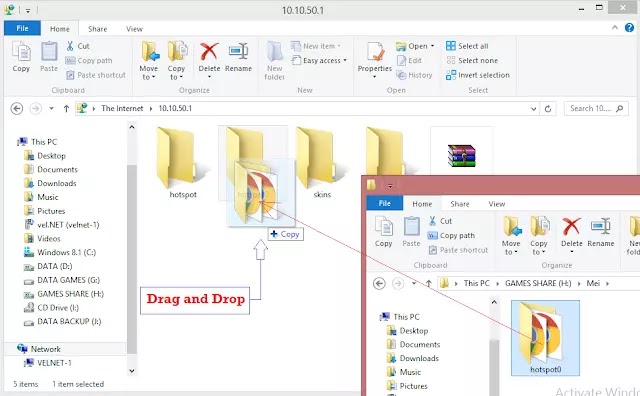Switch to Home tab in 10.10.50.1 window
The height and width of the screenshot is (396, 640).
point(60,29)
